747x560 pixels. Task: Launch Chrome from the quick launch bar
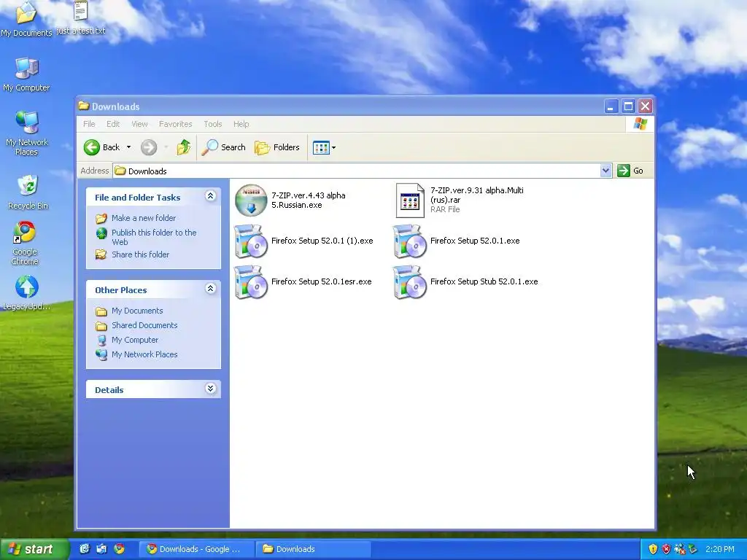pyautogui.click(x=119, y=549)
